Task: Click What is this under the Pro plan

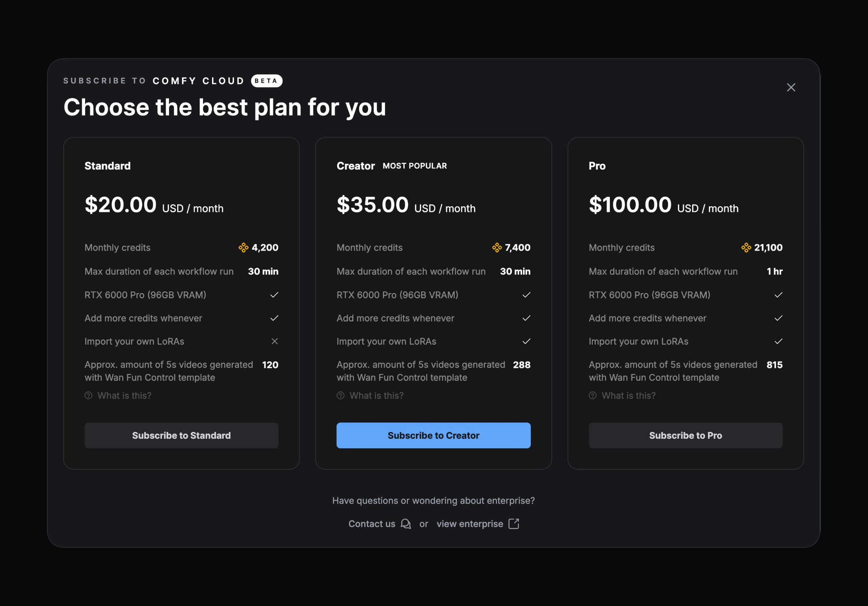Action: [x=628, y=395]
